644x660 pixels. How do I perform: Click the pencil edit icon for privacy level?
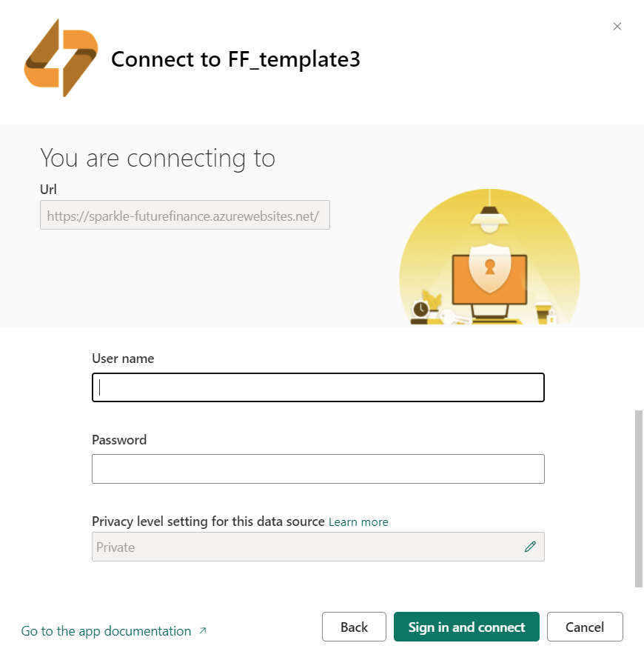(530, 547)
